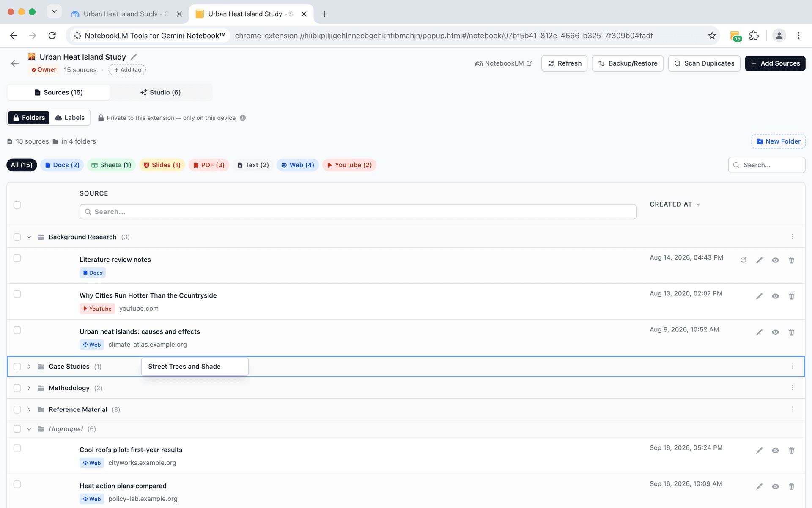
Task: Delete the Heat action plans compared source
Action: click(791, 486)
